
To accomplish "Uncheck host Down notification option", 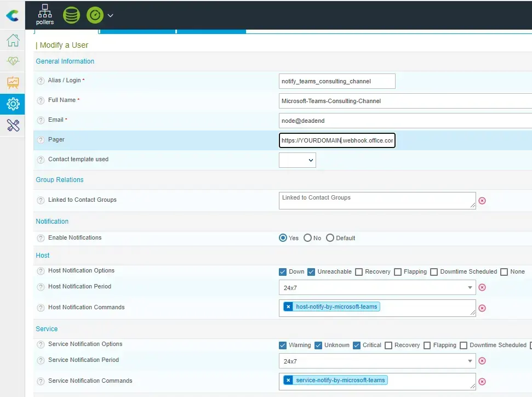I will [x=283, y=271].
